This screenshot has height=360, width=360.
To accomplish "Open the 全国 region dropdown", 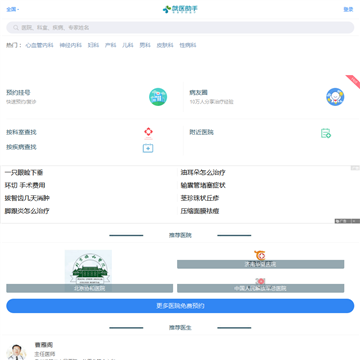I will 13,9.
